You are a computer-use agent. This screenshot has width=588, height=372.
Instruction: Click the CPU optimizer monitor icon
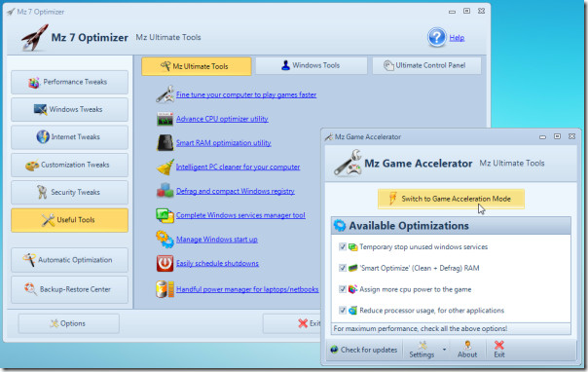[x=165, y=119]
